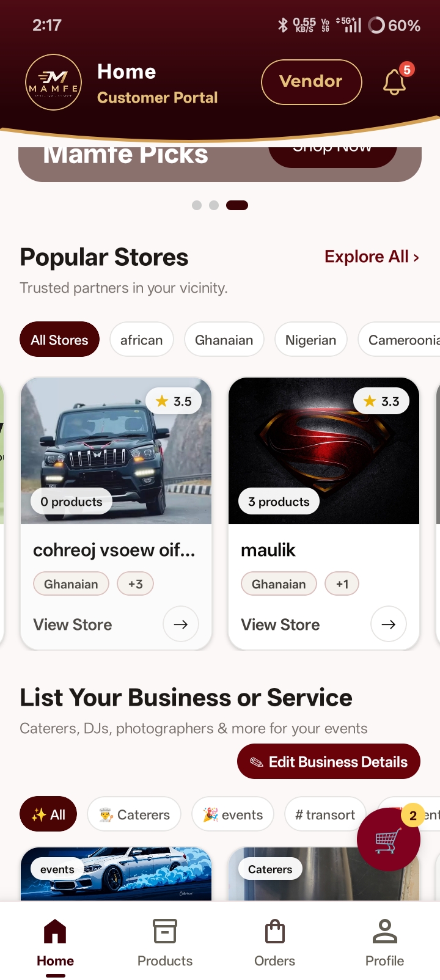
Task: Open the Superman logo store thumbnail
Action: tap(324, 451)
